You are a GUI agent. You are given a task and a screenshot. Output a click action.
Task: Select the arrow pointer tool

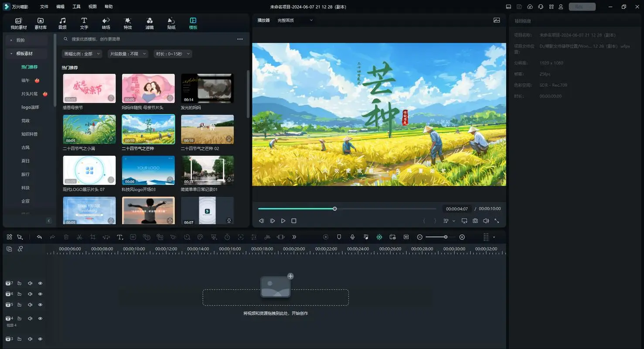(20, 237)
